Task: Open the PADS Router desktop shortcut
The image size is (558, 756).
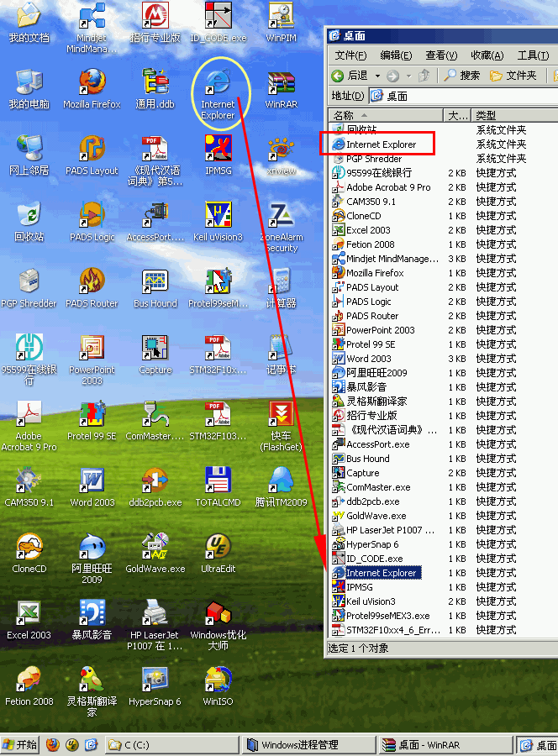Action: coord(92,288)
